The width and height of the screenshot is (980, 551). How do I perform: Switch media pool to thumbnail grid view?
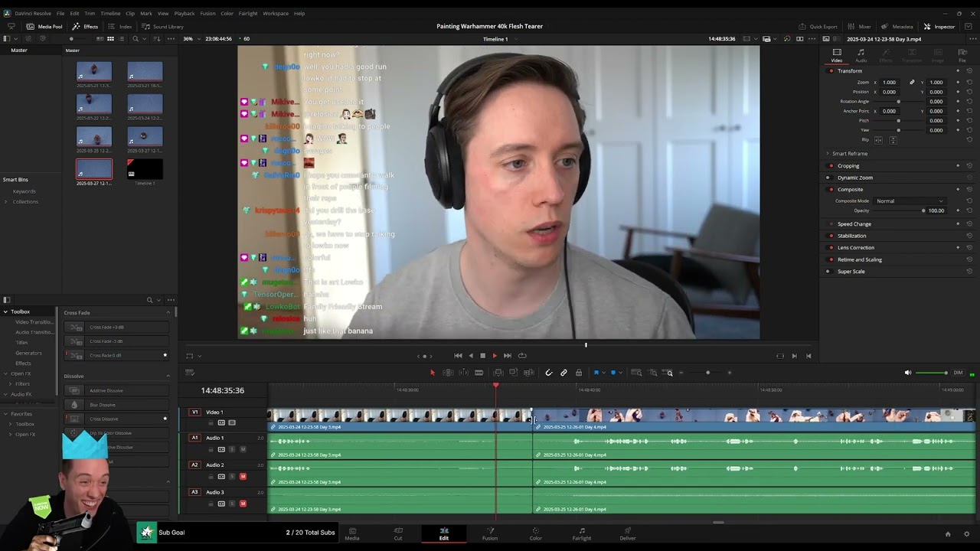tap(110, 39)
